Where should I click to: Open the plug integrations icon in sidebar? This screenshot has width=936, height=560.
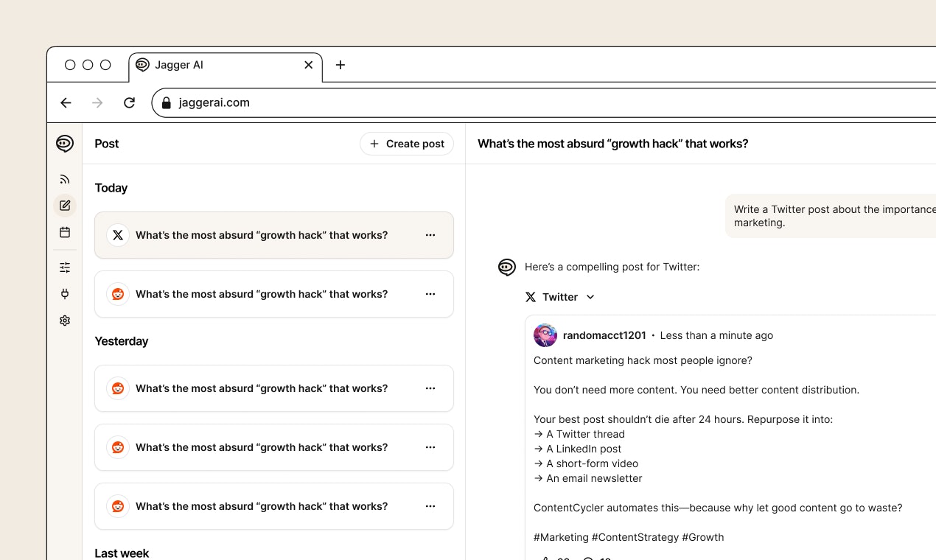pyautogui.click(x=65, y=294)
